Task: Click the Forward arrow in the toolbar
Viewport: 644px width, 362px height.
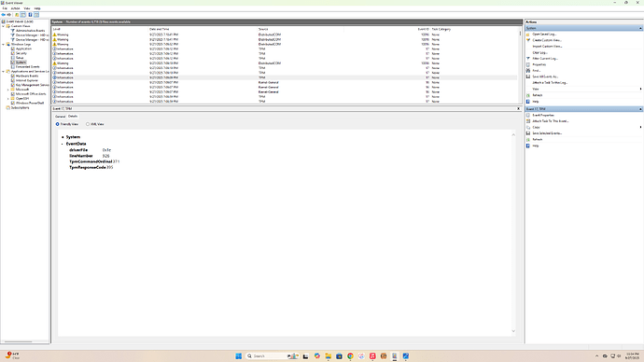Action: tap(9, 15)
